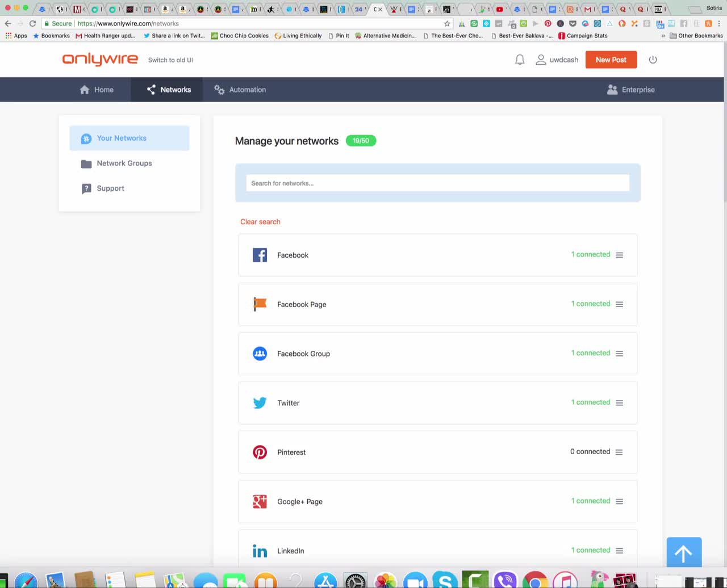
Task: Log out using the power icon
Action: point(653,59)
